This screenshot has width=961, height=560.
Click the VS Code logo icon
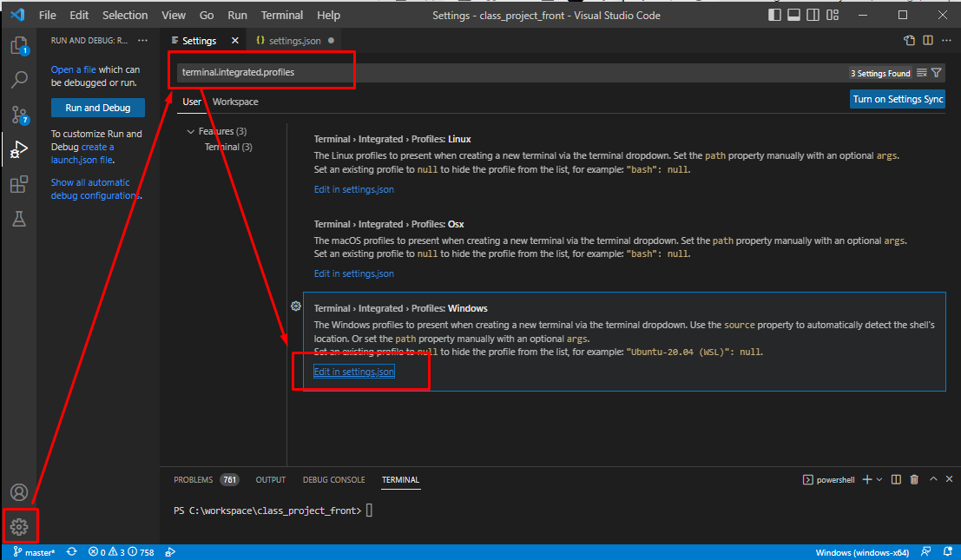click(x=17, y=15)
